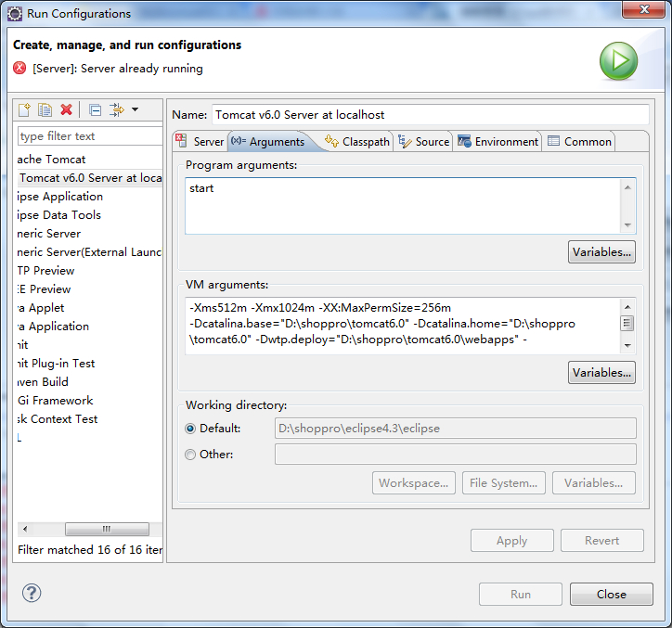Click the Server tab icon

[181, 140]
